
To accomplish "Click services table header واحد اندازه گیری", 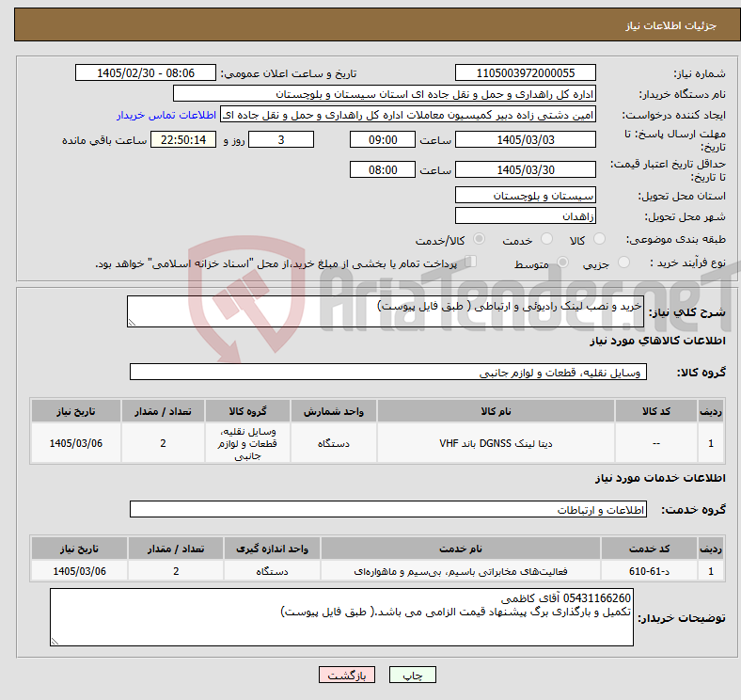I will pos(272,549).
